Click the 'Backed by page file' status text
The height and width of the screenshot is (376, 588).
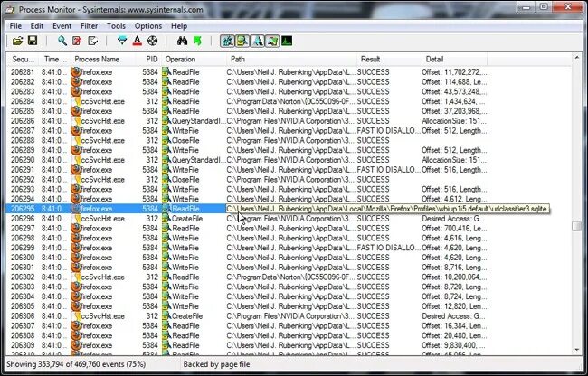(x=216, y=364)
